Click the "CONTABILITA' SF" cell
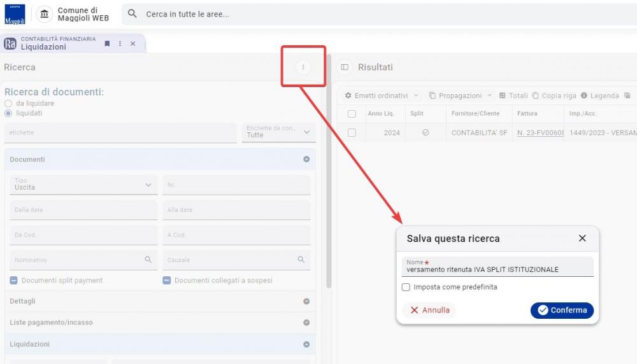Image resolution: width=637 pixels, height=364 pixels. 479,133
